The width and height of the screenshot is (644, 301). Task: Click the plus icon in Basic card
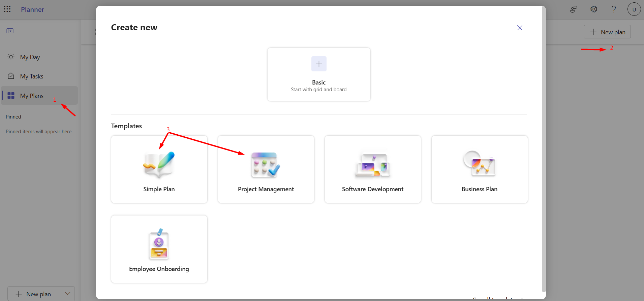tap(319, 64)
